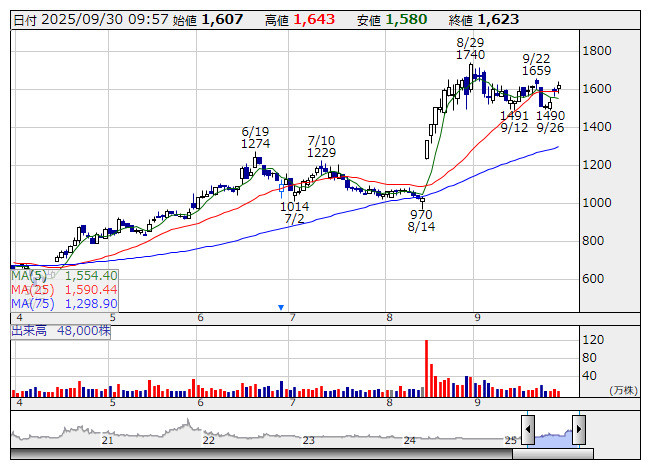Viewport: 653px width, 470px height.
Task: Click the 1491 9/12 low label
Action: click(514, 122)
